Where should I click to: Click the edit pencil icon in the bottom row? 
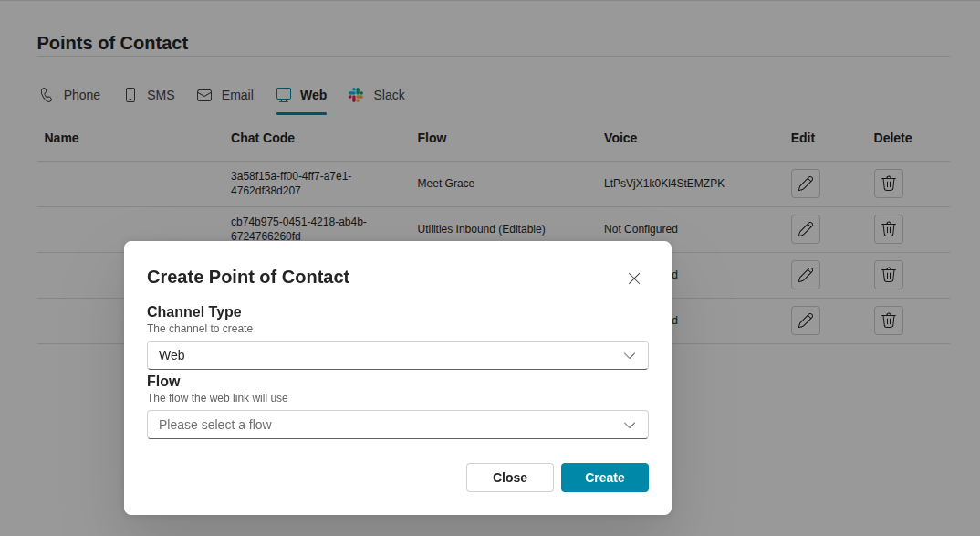pyautogui.click(x=805, y=321)
